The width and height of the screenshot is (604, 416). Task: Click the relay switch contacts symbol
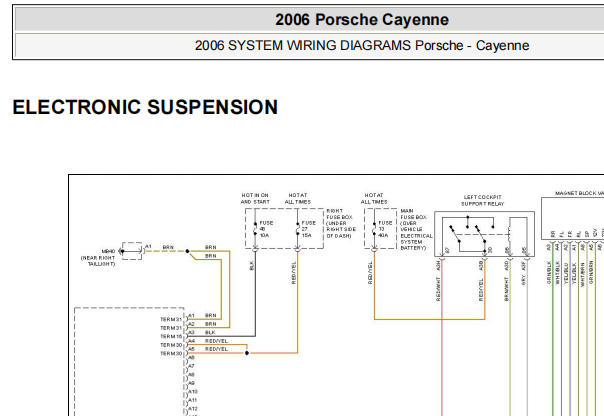(471, 234)
